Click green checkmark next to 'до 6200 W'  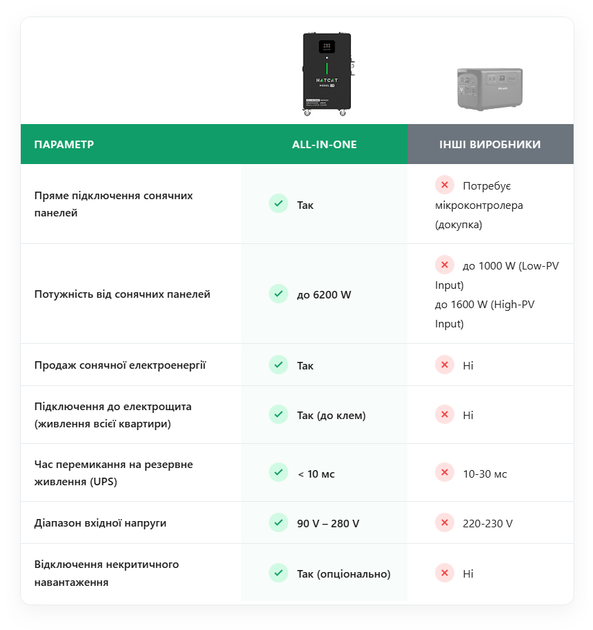click(x=278, y=294)
